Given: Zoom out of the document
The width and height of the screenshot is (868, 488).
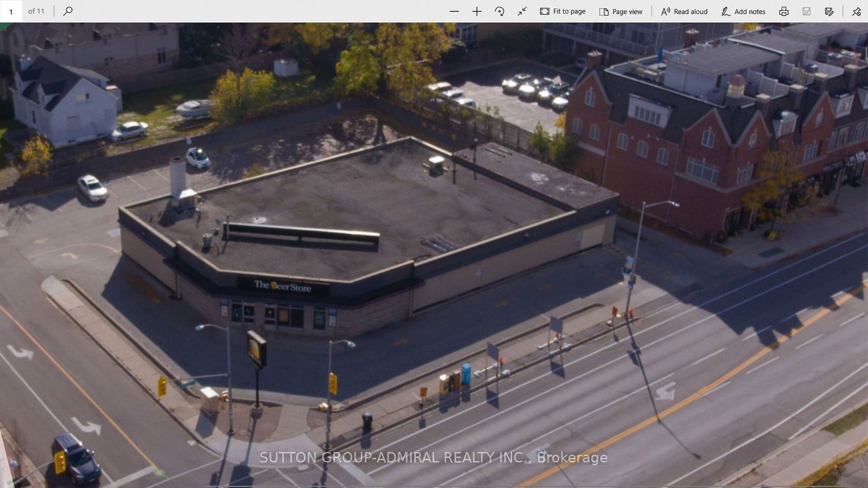Looking at the screenshot, I should pos(454,11).
